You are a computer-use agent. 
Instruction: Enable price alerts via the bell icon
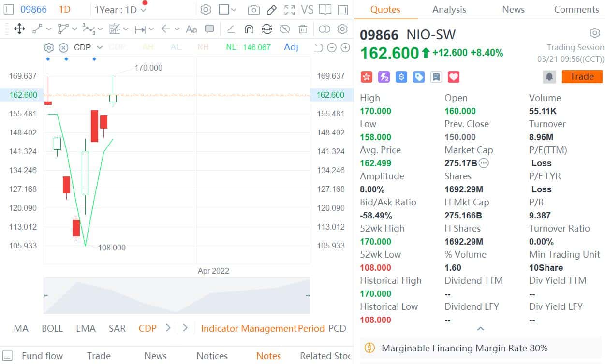549,76
